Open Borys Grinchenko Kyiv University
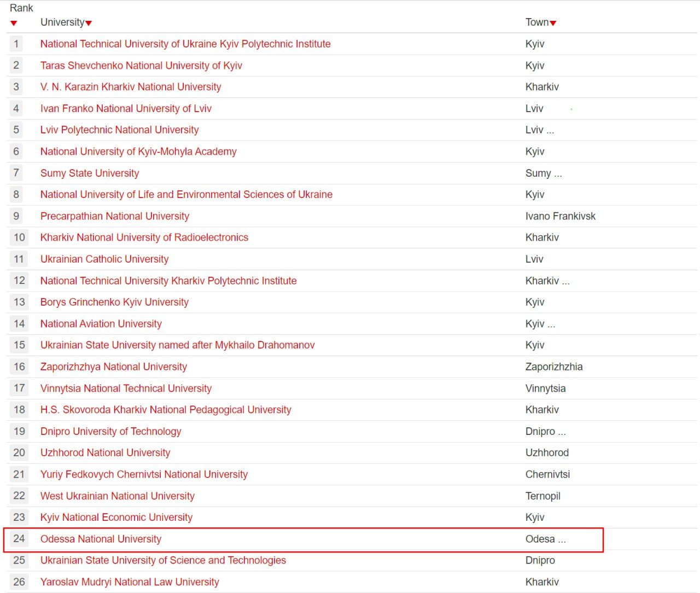 (114, 302)
